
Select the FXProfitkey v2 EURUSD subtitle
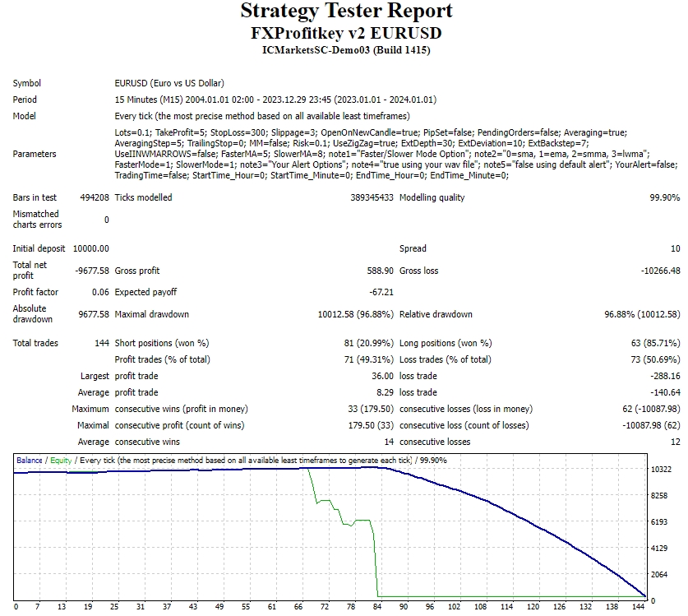coord(344,33)
